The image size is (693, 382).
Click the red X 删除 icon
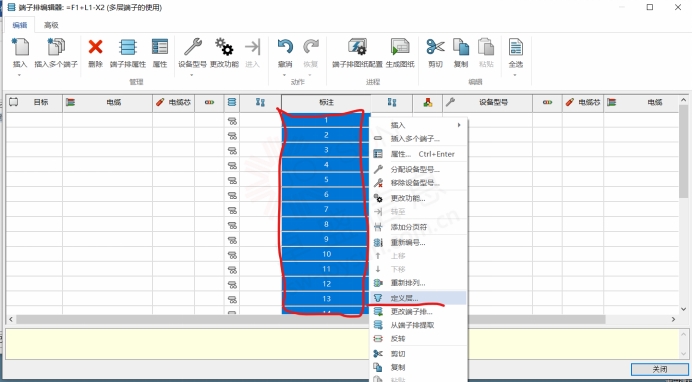[95, 47]
